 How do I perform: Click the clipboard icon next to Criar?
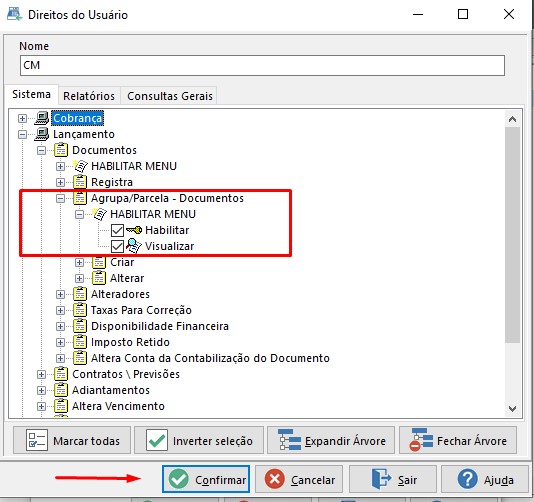(x=99, y=262)
